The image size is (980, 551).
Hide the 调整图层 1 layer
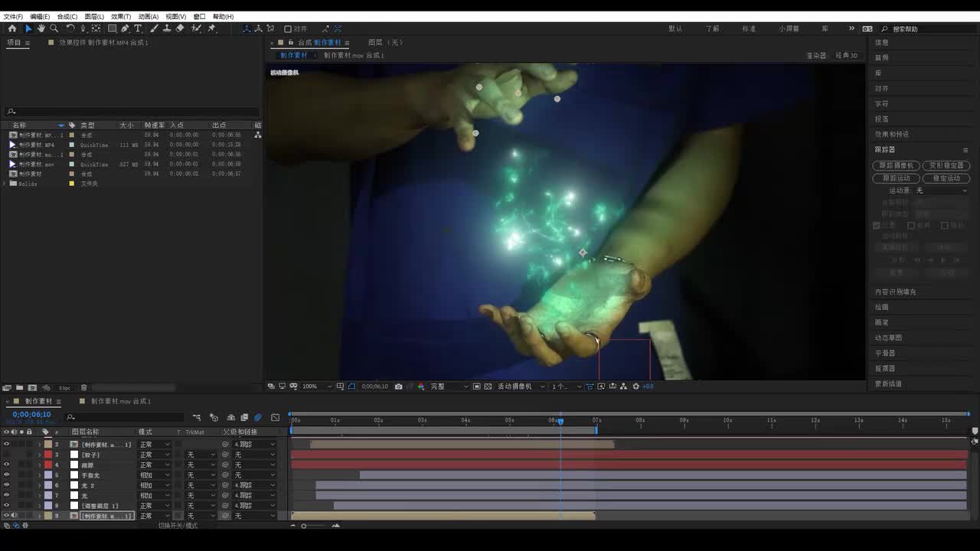(6, 506)
